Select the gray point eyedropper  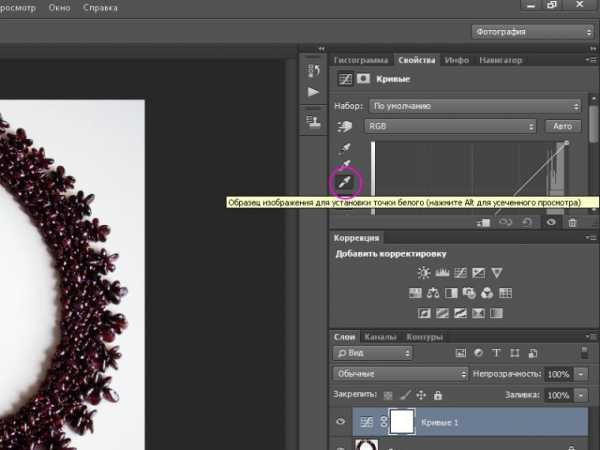click(x=345, y=165)
